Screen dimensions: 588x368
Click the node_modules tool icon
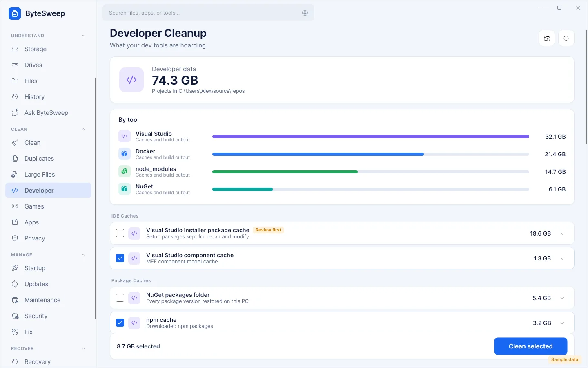coord(125,172)
